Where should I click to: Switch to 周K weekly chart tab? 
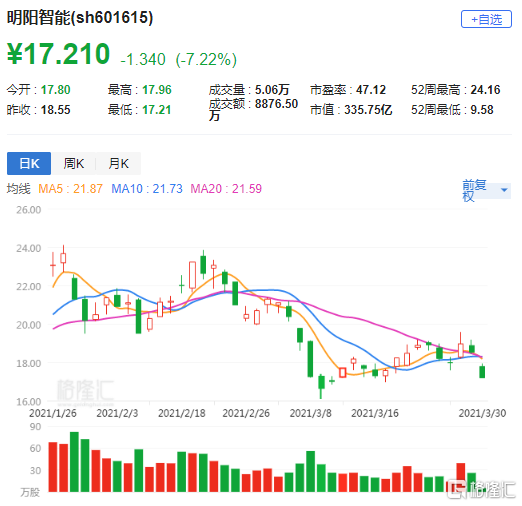point(74,164)
